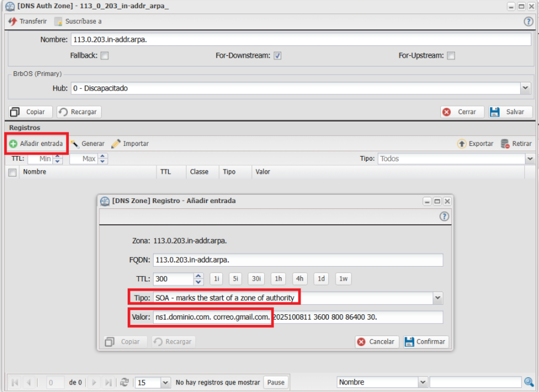Open help in the main window header
The width and height of the screenshot is (539, 392).
(528, 21)
